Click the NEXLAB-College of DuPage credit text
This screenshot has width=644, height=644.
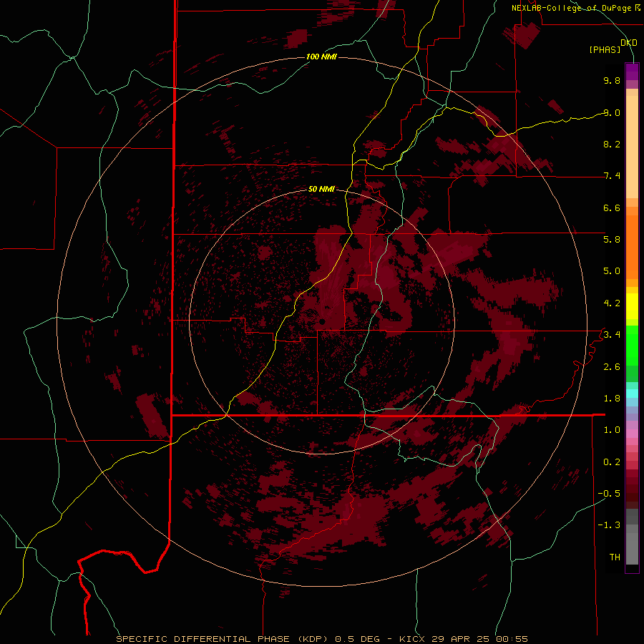[575, 8]
